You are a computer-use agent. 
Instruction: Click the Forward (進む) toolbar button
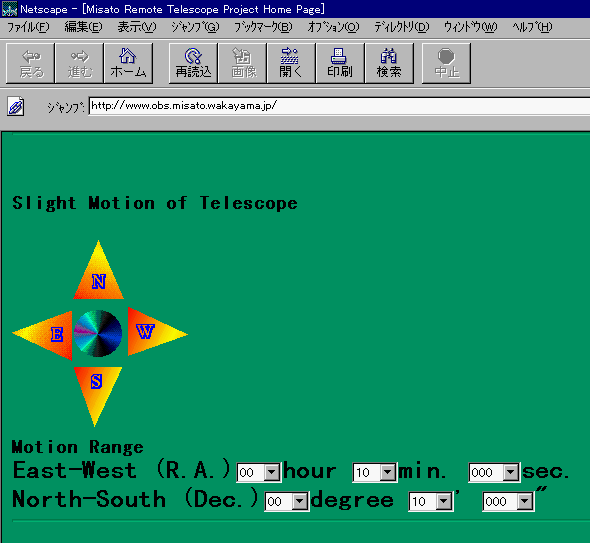coord(79,63)
